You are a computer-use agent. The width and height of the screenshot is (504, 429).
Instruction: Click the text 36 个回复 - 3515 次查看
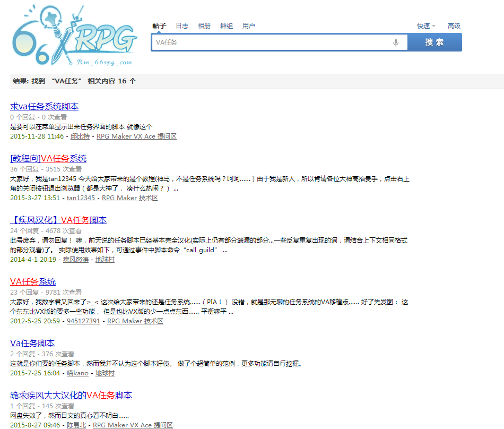click(46, 169)
